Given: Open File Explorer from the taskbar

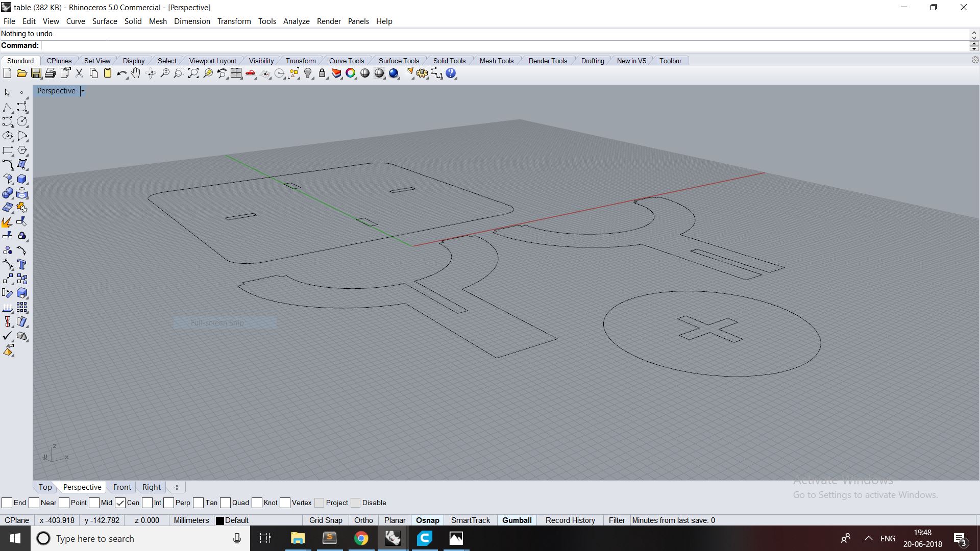Looking at the screenshot, I should [298, 538].
